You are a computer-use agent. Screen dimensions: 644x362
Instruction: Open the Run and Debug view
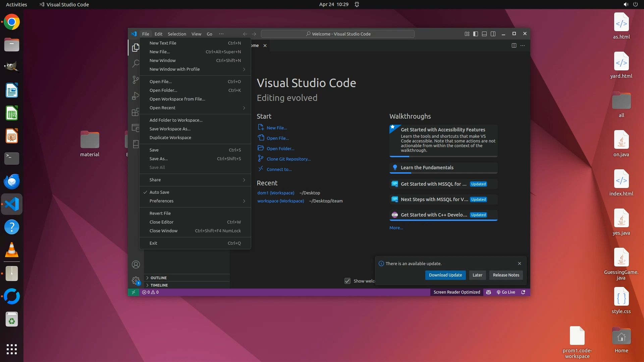[x=136, y=96]
